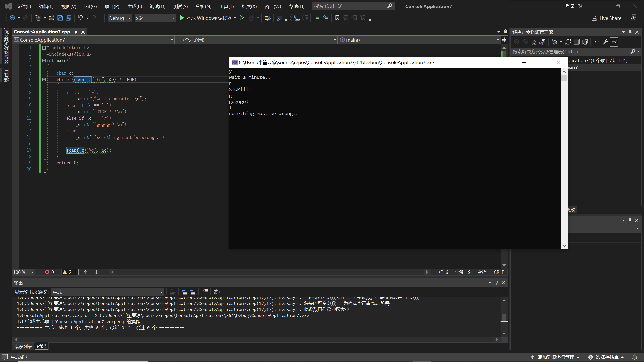Click the bookmark toggle icon in the toolbar
The height and width of the screenshot is (362, 644).
pyautogui.click(x=337, y=18)
